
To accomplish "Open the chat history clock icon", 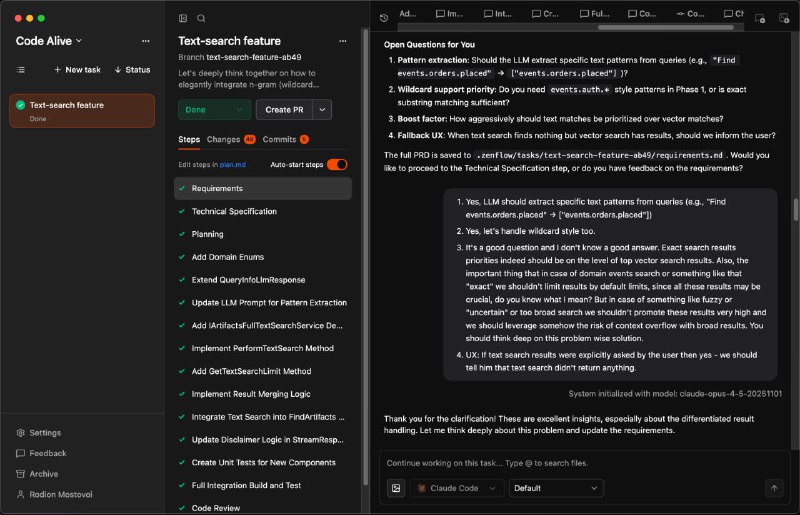I will pos(385,16).
